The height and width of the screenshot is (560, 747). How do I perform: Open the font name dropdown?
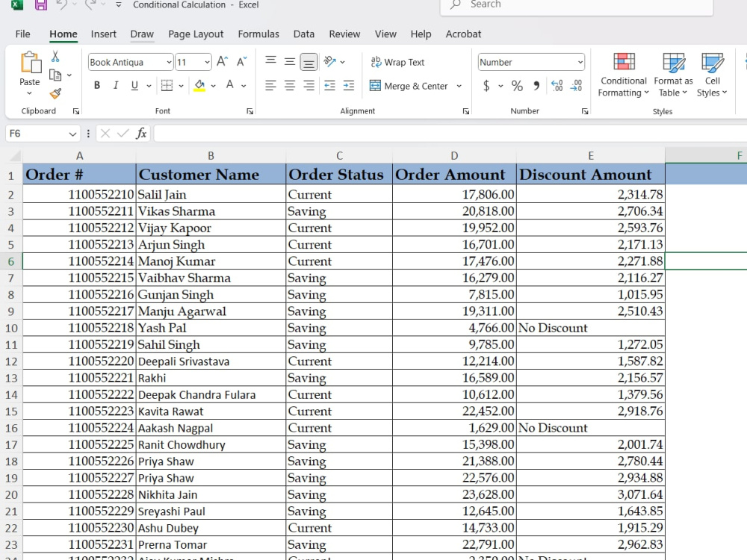pyautogui.click(x=169, y=63)
